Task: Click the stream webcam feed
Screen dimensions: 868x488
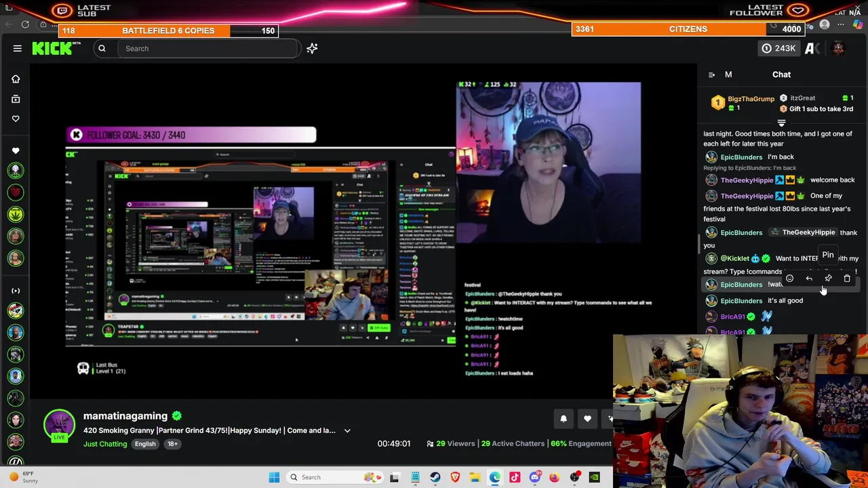Action: click(x=548, y=163)
